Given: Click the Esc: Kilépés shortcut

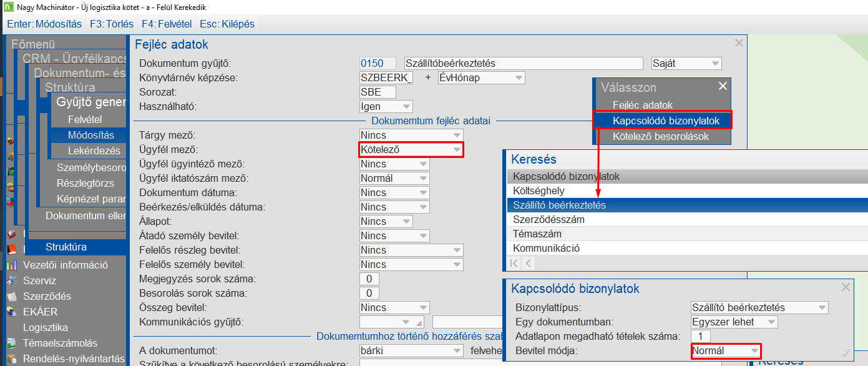Looking at the screenshot, I should coord(227,24).
